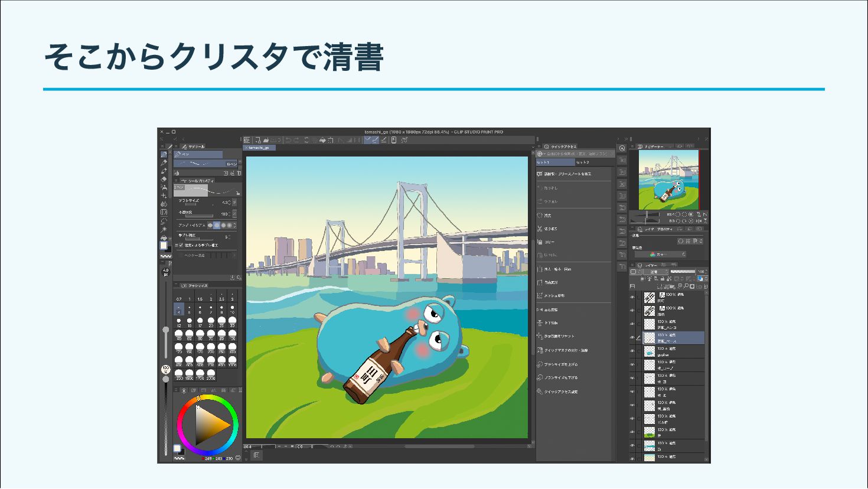Open the layer blend mode dropdown

(657, 272)
